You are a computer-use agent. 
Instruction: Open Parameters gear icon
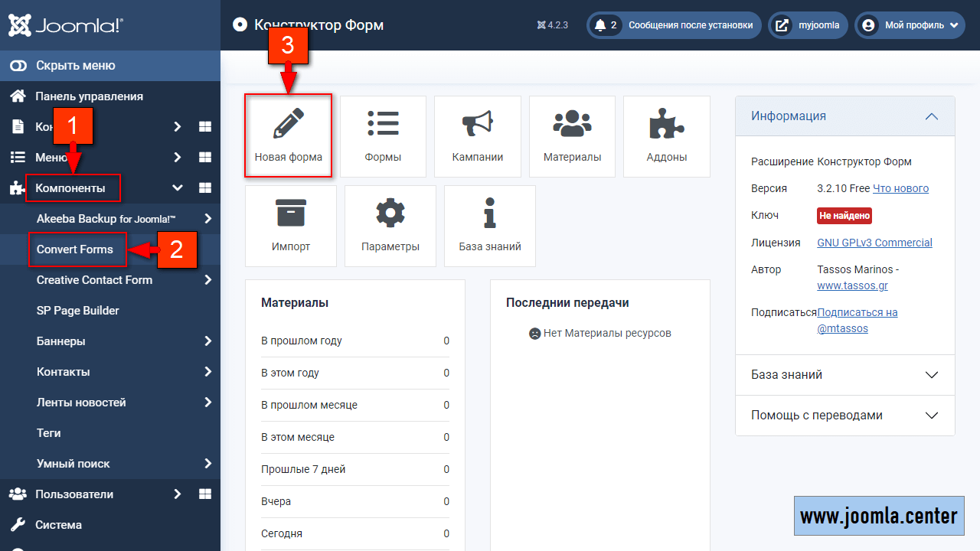(390, 214)
